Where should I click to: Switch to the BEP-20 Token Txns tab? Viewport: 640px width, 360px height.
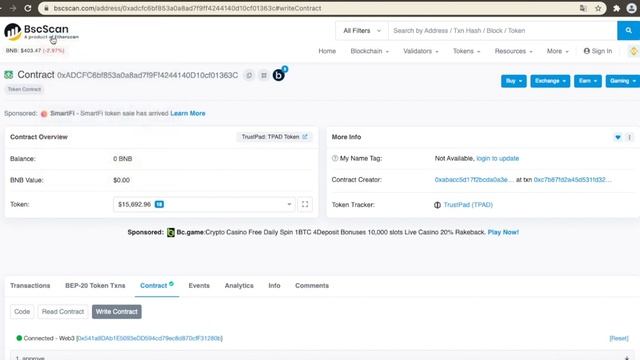(95, 286)
